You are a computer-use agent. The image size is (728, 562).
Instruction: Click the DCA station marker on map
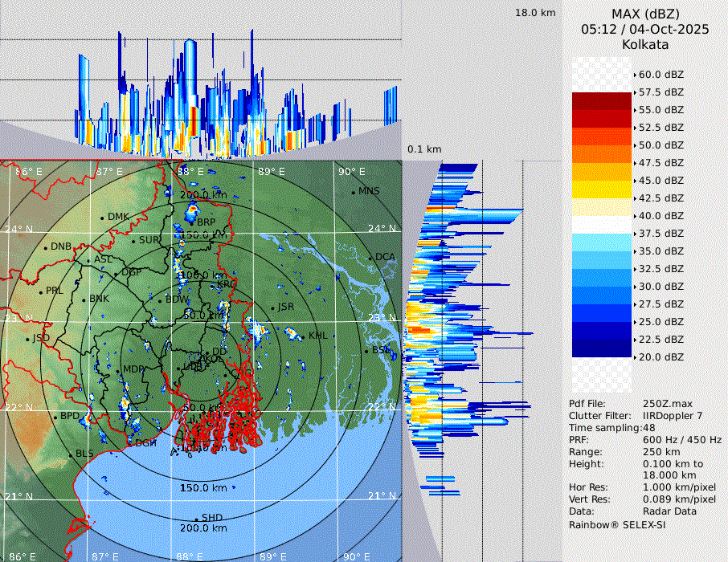[x=371, y=258]
